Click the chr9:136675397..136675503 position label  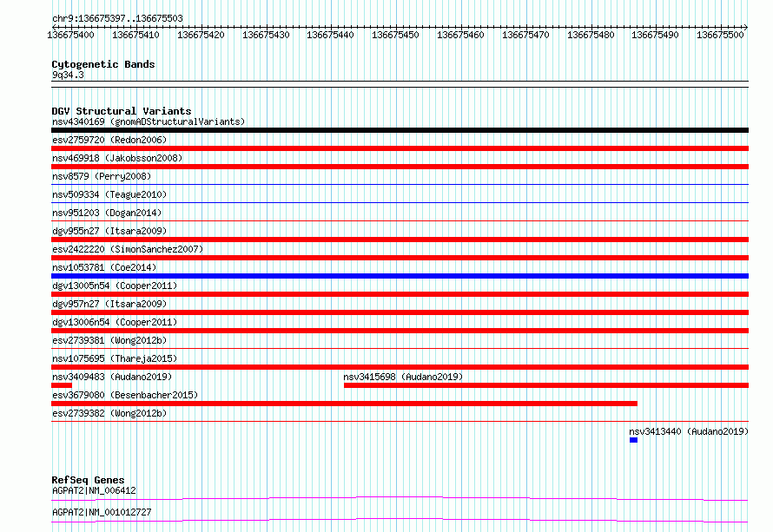(117, 18)
